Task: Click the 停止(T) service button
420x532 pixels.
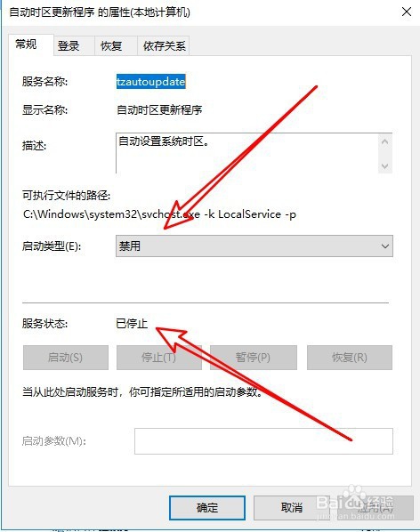Action: tap(159, 358)
